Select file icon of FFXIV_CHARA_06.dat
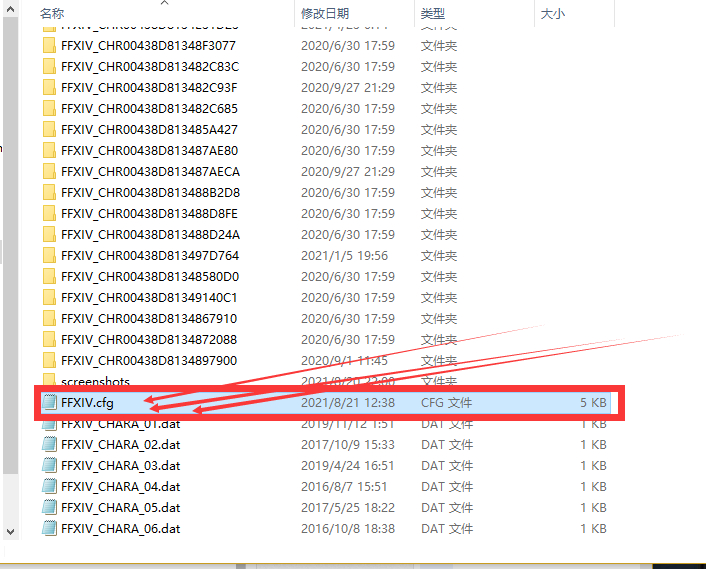Screen dimensions: 706x569 click(49, 528)
